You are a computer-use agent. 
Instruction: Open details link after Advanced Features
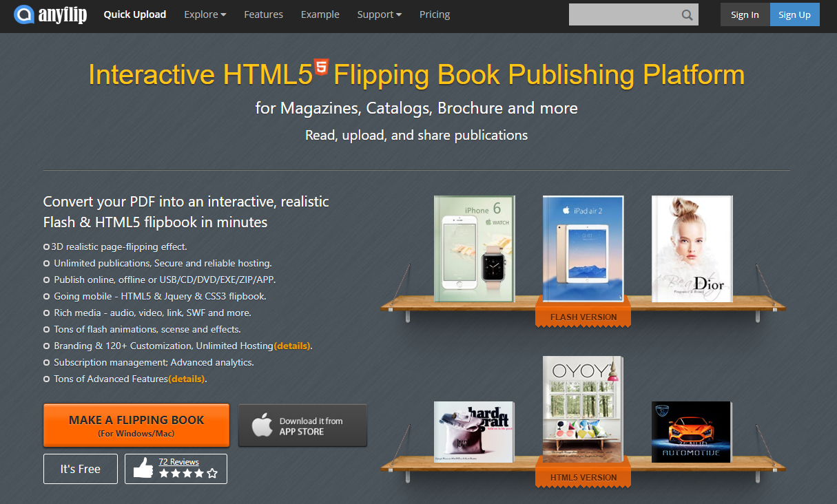point(187,379)
